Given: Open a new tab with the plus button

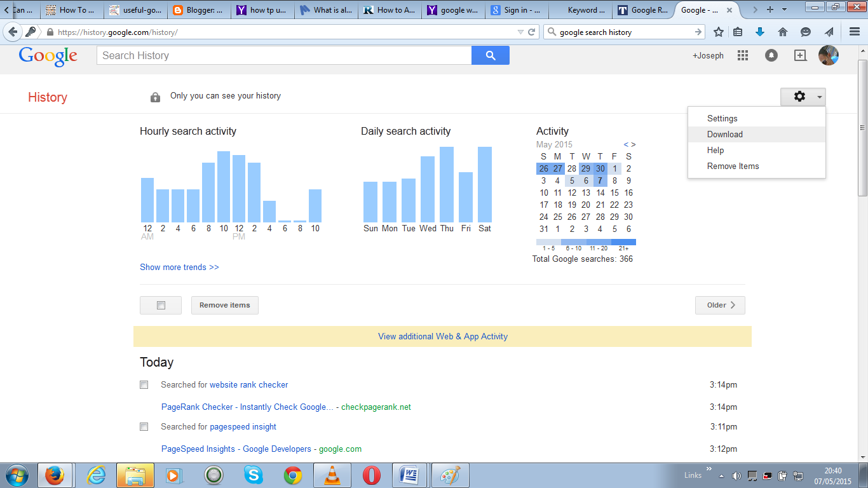Looking at the screenshot, I should 770,10.
